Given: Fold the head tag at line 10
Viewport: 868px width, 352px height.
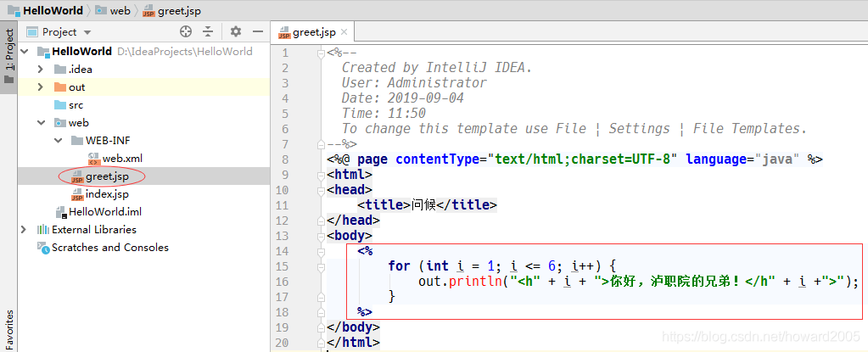Looking at the screenshot, I should pyautogui.click(x=321, y=190).
